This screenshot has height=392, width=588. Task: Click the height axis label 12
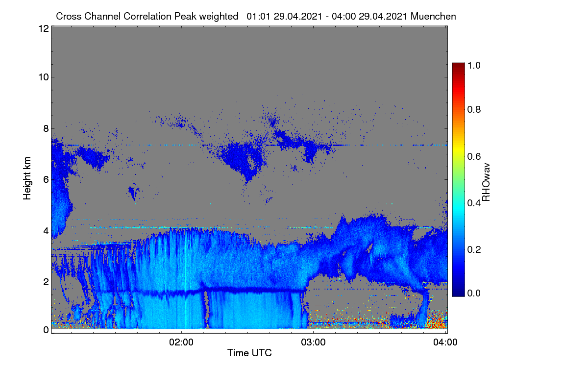tap(43, 28)
